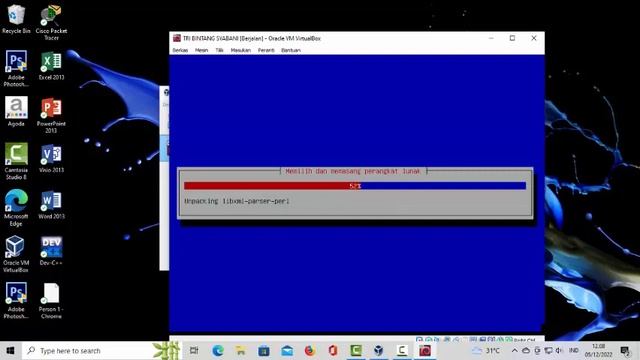This screenshot has width=640, height=360.
Task: Select the Visio 2013 desktop icon
Action: 51,158
